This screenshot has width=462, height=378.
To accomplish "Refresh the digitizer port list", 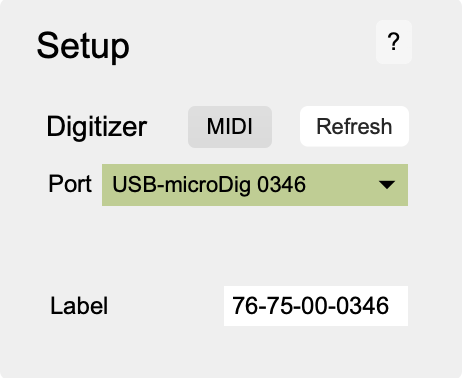I will [354, 126].
